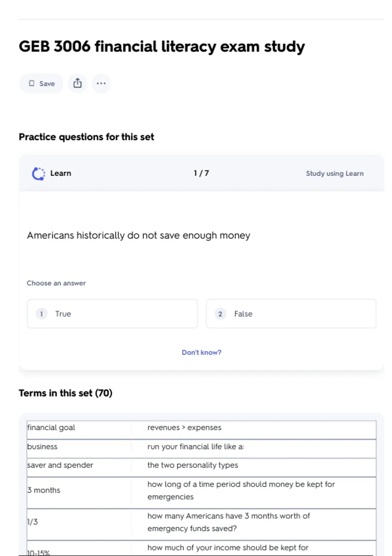This screenshot has height=556, width=392.
Task: Select the False answer option
Action: pyautogui.click(x=291, y=314)
